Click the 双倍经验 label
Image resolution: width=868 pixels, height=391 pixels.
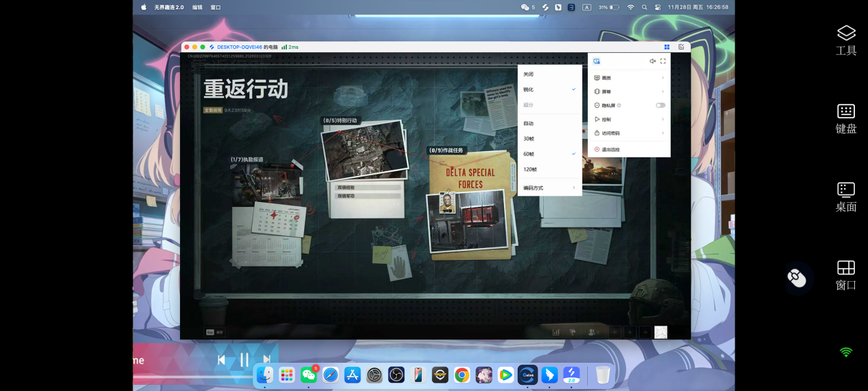point(345,187)
